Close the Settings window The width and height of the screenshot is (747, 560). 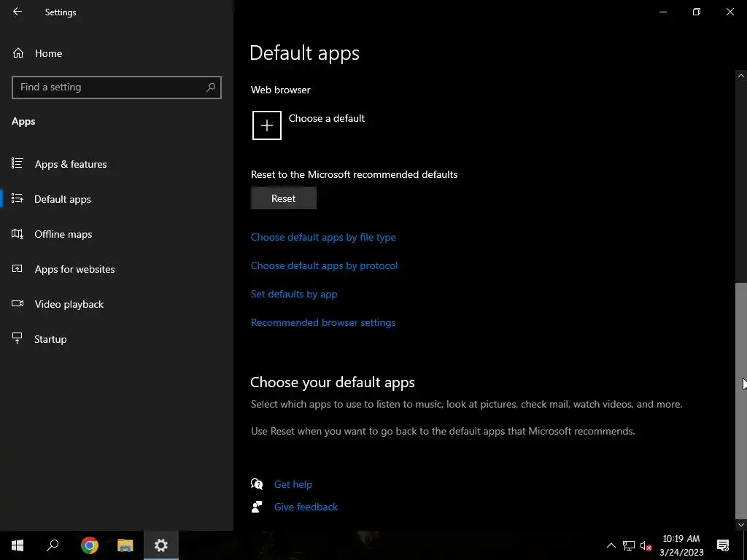coord(729,12)
